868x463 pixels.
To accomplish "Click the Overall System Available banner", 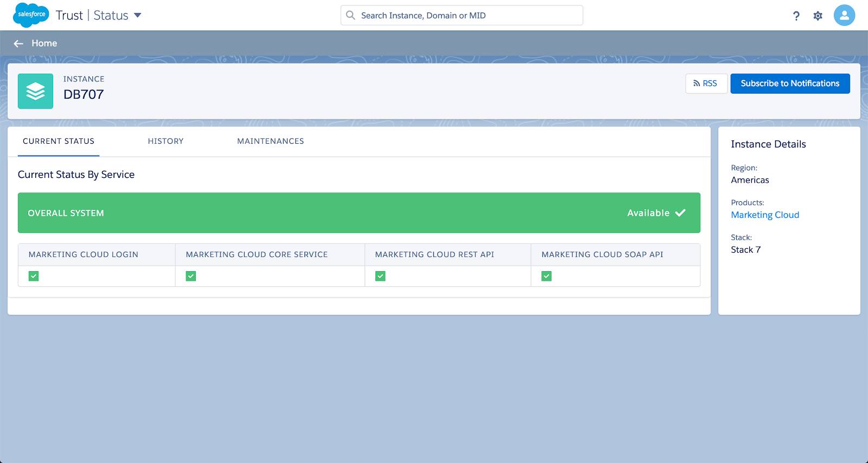I will coord(359,213).
